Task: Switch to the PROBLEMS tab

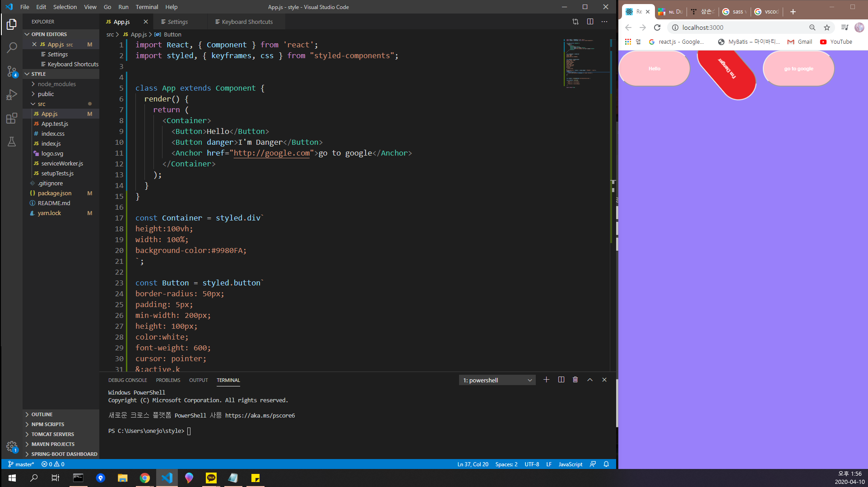Action: [x=168, y=380]
